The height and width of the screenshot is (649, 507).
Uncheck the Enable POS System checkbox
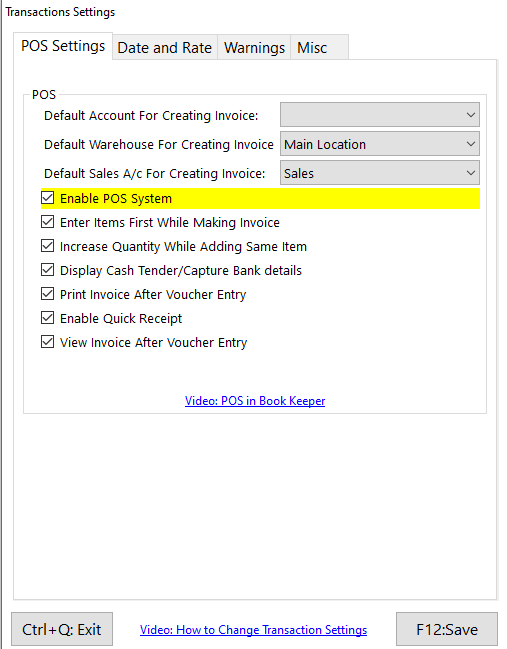48,198
